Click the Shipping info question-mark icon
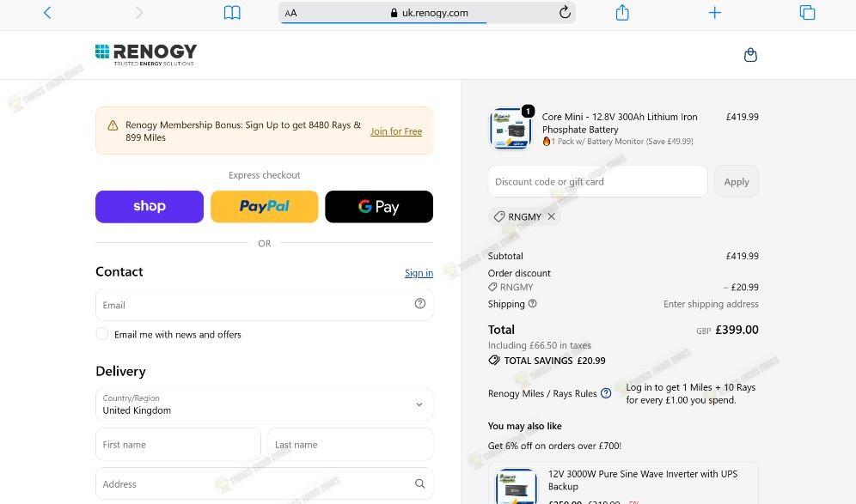Viewport: 856px width, 504px height. (532, 304)
